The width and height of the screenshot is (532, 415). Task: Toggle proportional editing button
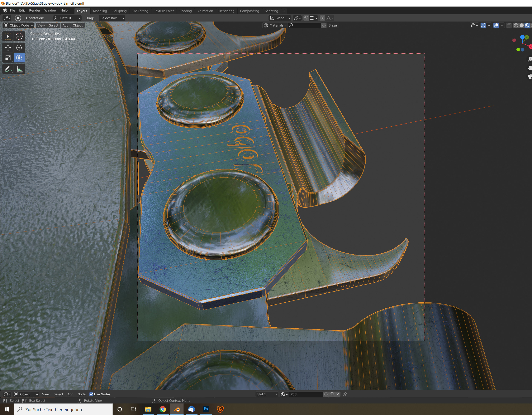[322, 18]
